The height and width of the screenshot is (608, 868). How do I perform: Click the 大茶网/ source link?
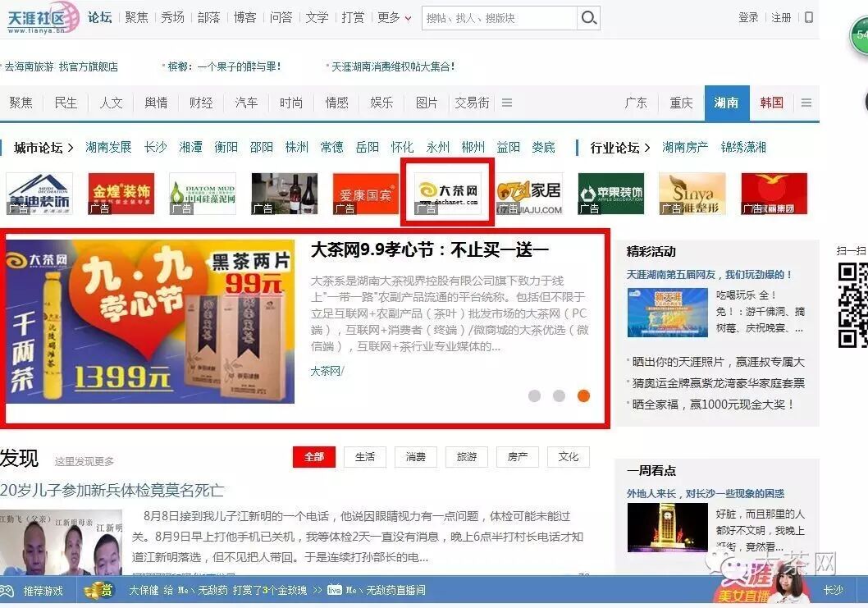point(327,371)
